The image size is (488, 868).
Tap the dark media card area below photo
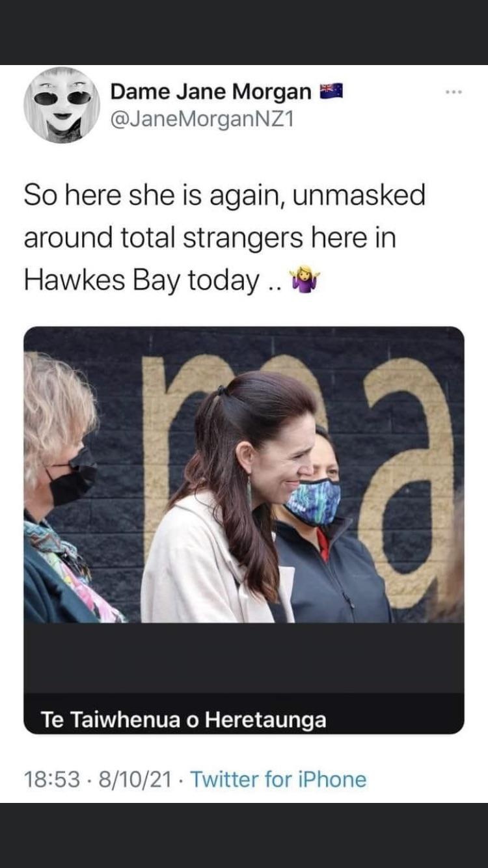point(244,657)
